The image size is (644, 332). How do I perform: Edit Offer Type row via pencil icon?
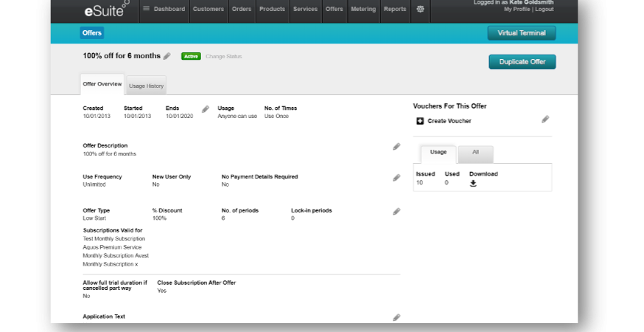(x=396, y=212)
